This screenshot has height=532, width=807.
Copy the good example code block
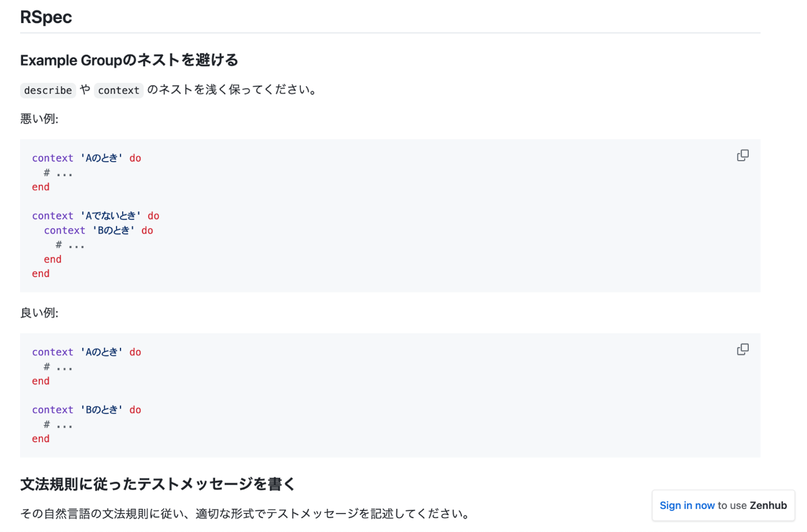point(743,349)
